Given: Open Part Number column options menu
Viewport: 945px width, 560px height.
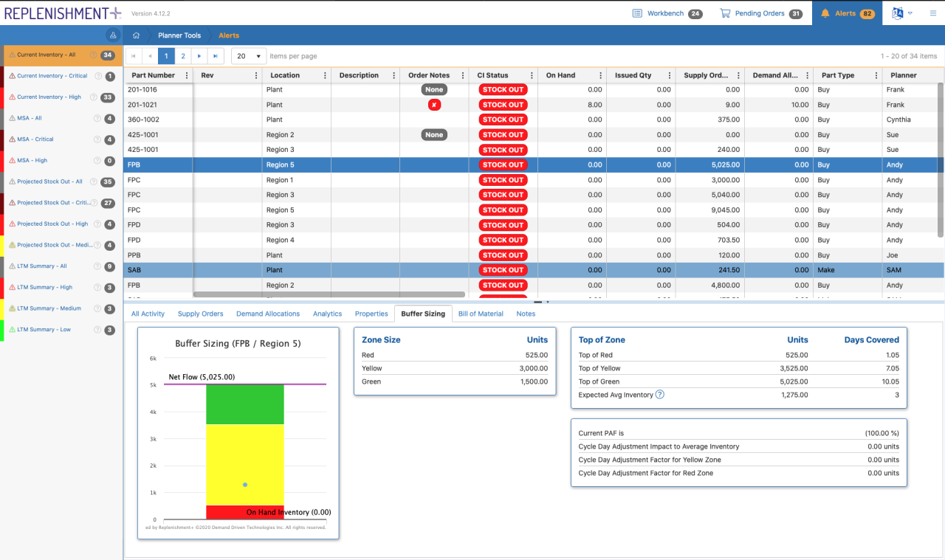Looking at the screenshot, I should (x=187, y=75).
